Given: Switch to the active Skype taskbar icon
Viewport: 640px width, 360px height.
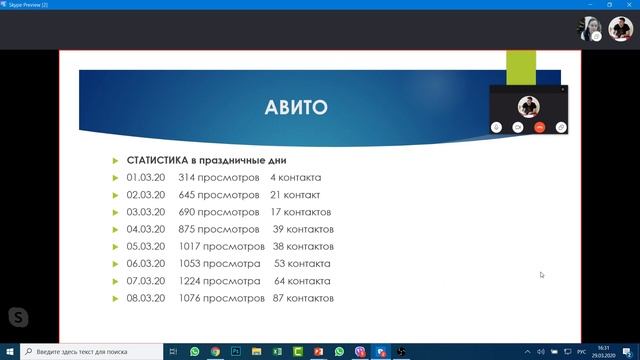Looking at the screenshot, I should point(381,351).
